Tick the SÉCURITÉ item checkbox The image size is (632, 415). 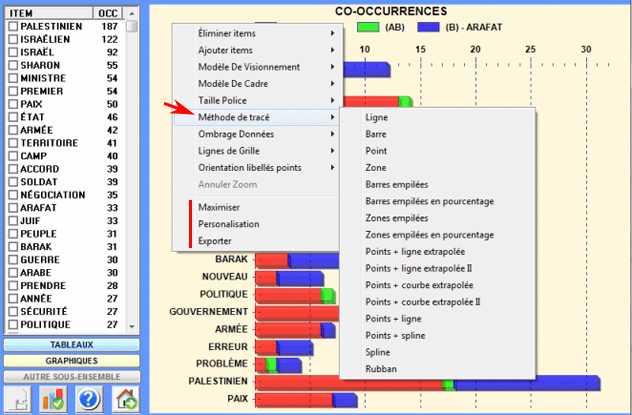click(13, 311)
